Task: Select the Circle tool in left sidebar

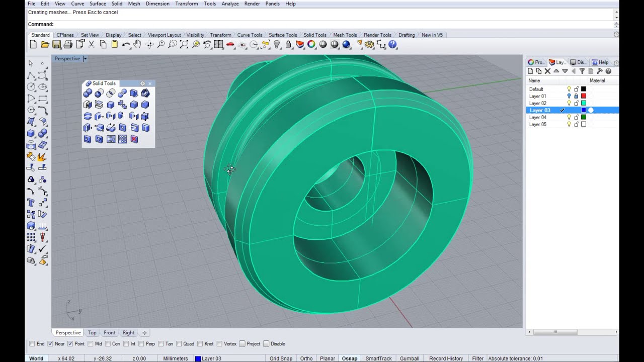Action: point(31,86)
